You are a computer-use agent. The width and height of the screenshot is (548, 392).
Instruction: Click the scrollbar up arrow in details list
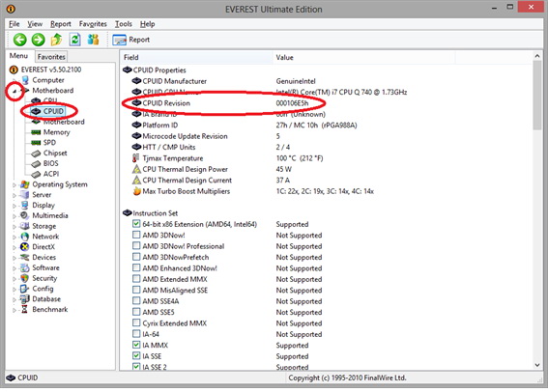tap(537, 56)
